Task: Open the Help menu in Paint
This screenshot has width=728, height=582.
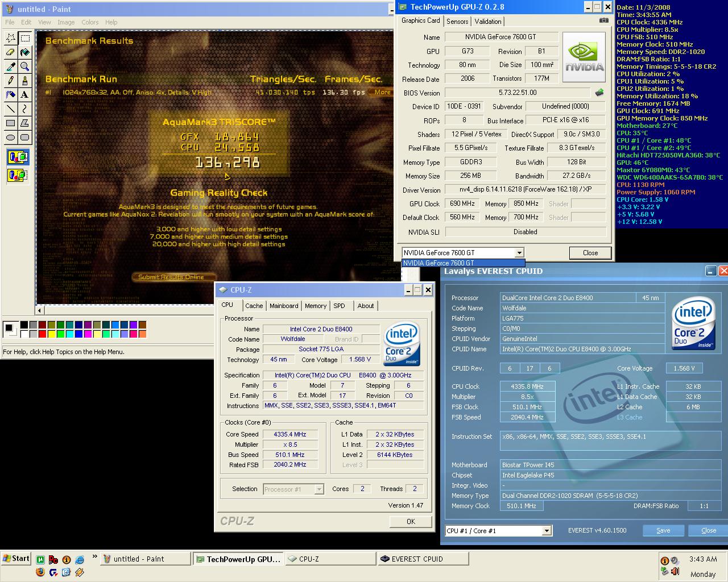Action: 111,22
